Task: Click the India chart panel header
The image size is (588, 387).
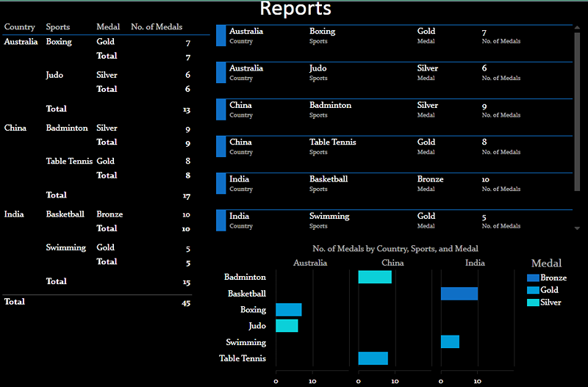Action: [x=475, y=263]
